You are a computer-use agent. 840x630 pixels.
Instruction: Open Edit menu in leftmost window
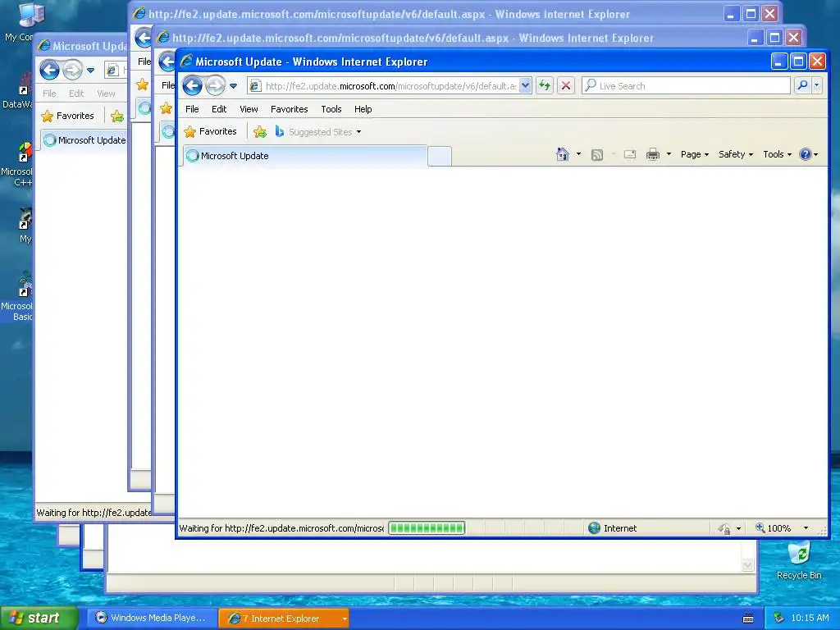click(76, 94)
